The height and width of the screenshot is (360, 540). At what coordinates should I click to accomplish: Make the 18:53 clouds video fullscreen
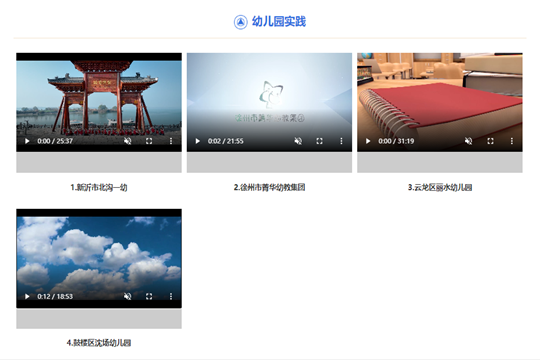coord(149,296)
